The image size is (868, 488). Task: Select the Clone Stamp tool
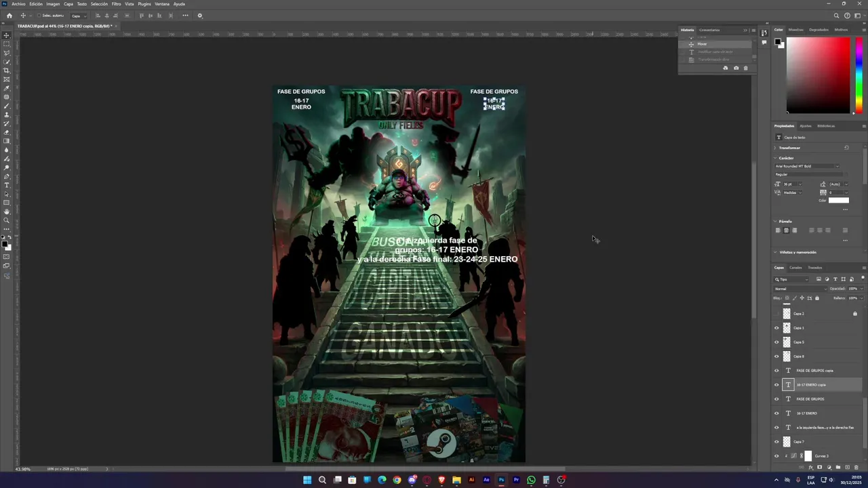point(7,115)
